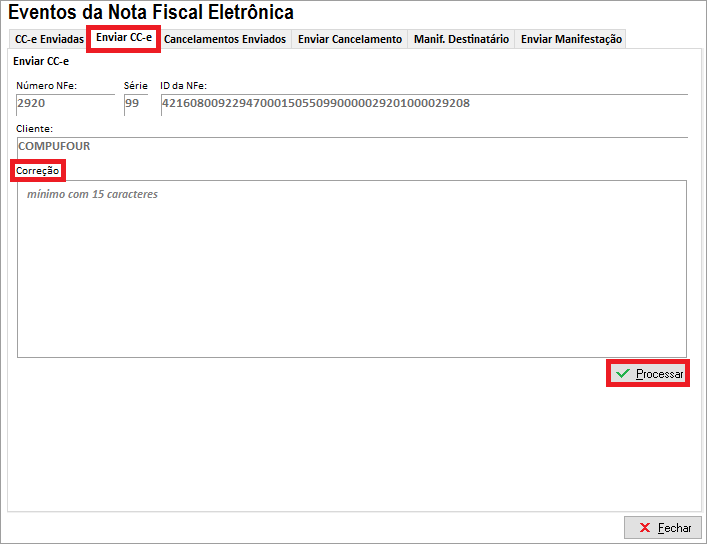The width and height of the screenshot is (707, 545).
Task: Click the Cliente label
Action: 34,129
